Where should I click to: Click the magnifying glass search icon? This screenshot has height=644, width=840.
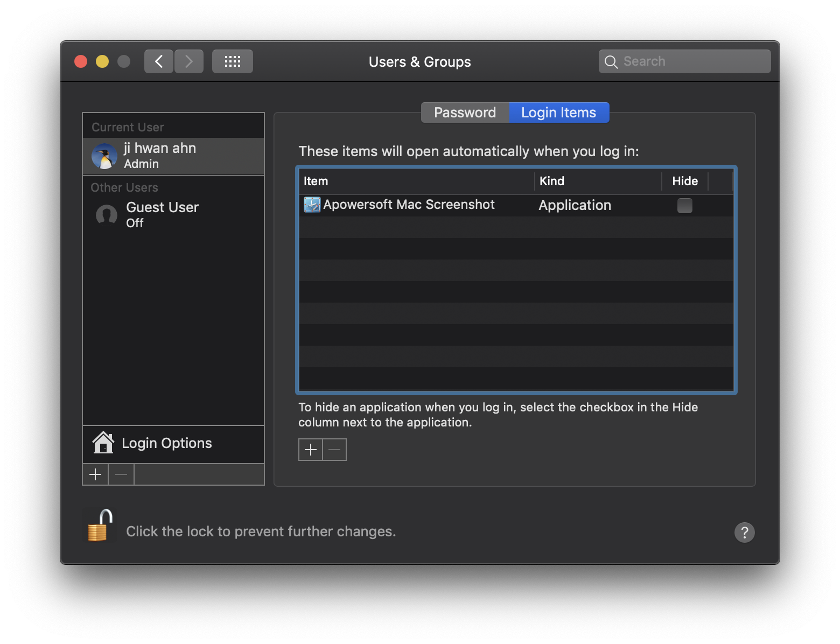pos(611,62)
